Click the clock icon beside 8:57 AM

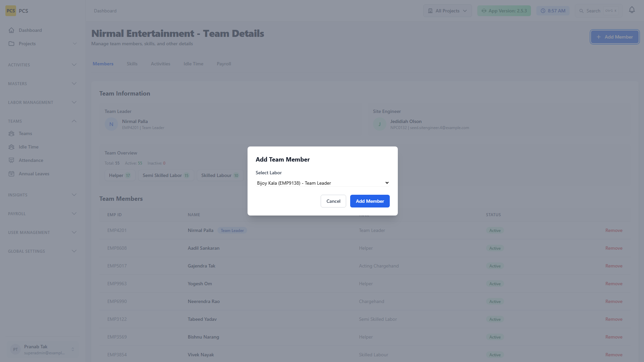coord(543,11)
